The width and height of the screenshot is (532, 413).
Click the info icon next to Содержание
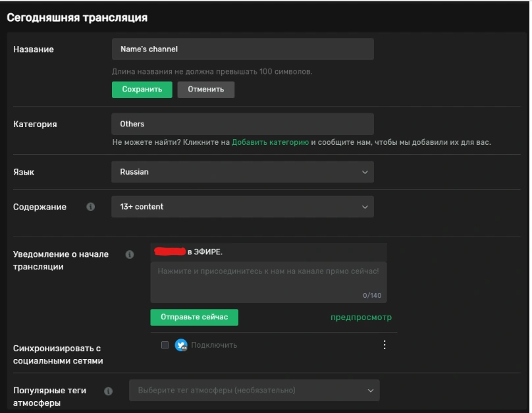pyautogui.click(x=91, y=207)
